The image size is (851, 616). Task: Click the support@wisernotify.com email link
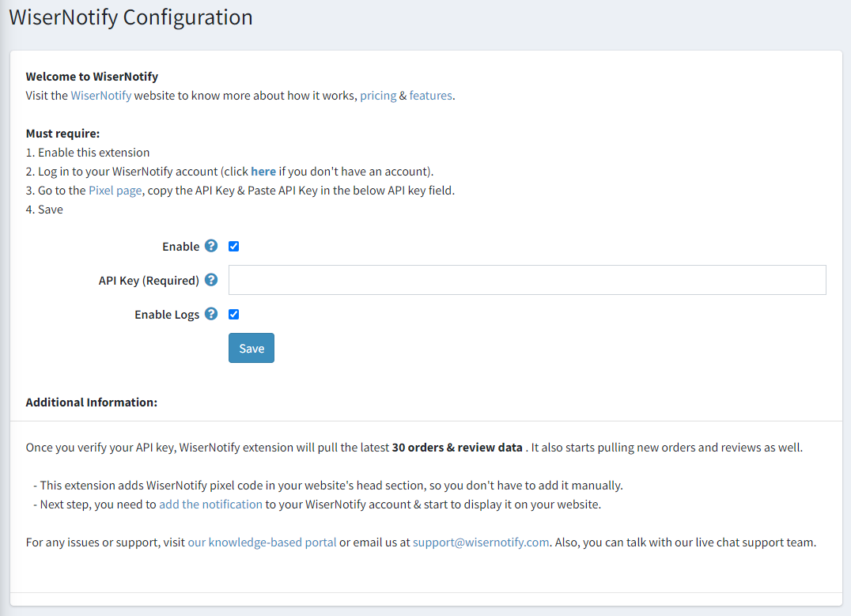pos(481,542)
